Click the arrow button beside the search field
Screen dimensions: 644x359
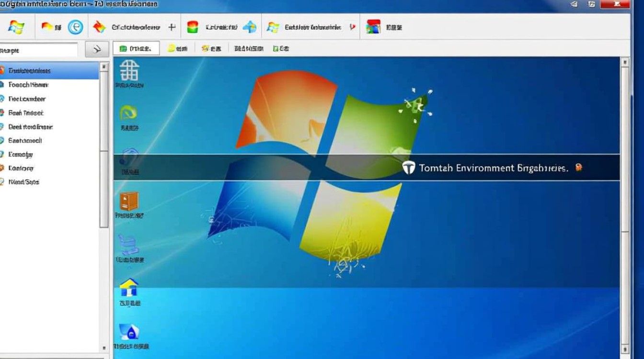coord(96,49)
